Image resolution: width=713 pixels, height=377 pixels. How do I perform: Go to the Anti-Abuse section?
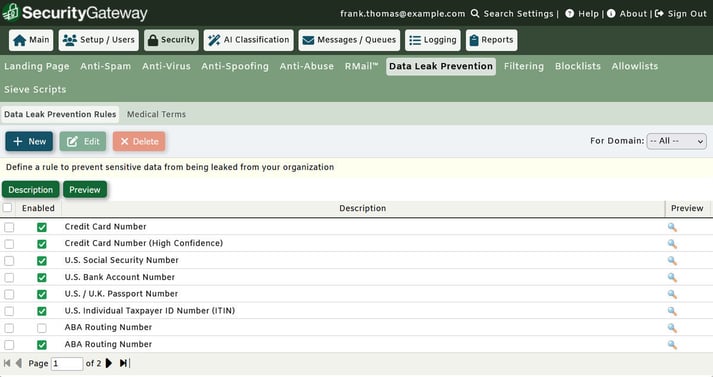(306, 66)
